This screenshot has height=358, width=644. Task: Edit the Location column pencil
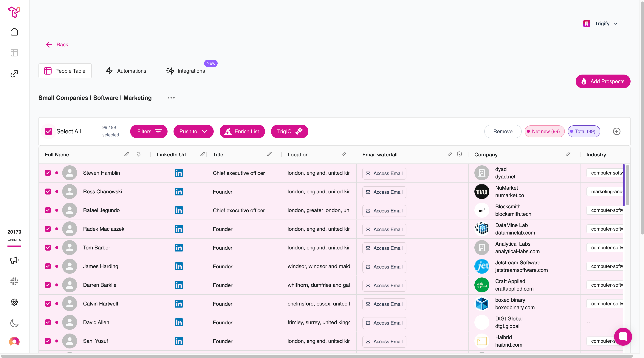(x=344, y=154)
